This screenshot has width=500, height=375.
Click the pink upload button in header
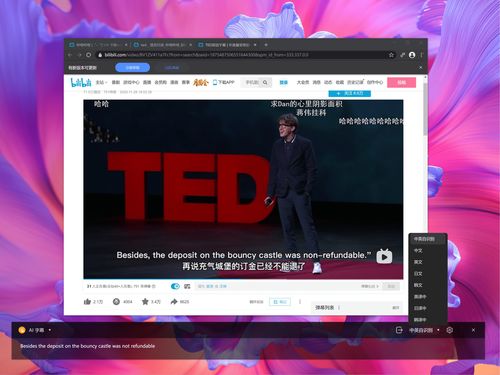(x=401, y=82)
